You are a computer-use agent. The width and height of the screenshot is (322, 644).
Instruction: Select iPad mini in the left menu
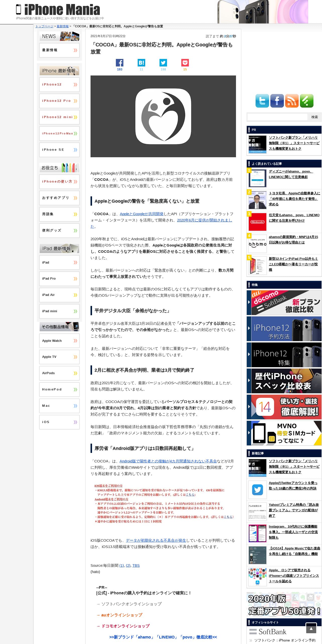pyautogui.click(x=59, y=311)
